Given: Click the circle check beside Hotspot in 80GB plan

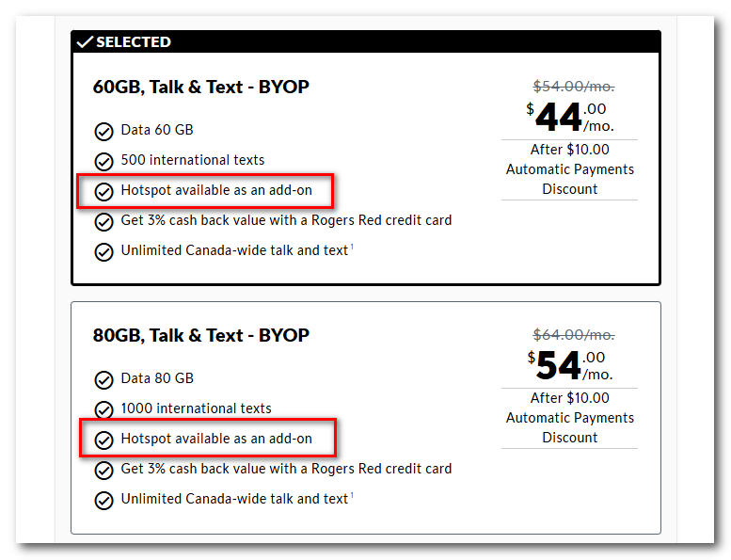Looking at the screenshot, I should click(103, 440).
